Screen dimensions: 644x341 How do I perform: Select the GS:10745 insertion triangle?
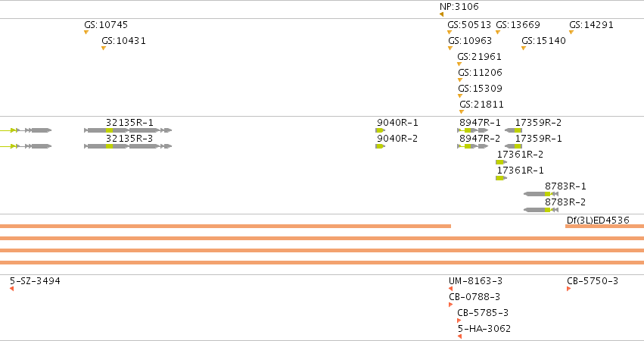tap(86, 32)
